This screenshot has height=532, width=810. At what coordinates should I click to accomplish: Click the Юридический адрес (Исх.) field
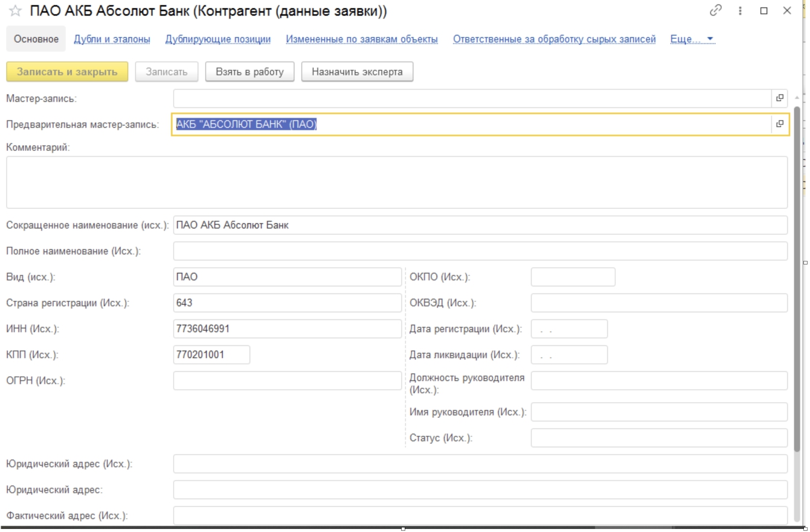pos(480,464)
